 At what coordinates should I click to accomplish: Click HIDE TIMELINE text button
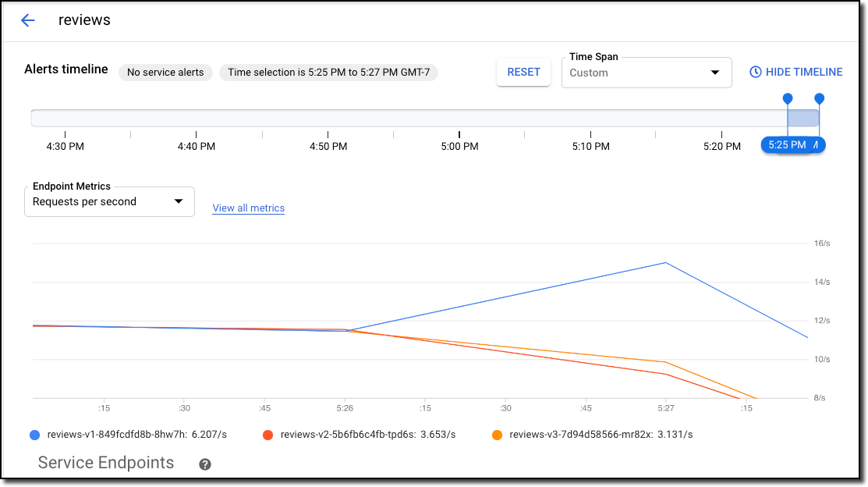(804, 72)
